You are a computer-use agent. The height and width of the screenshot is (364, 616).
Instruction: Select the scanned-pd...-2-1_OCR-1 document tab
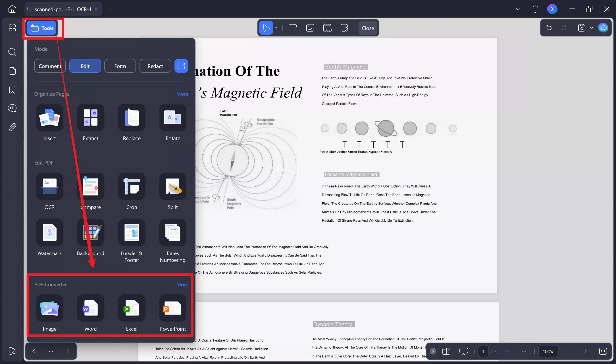[63, 9]
